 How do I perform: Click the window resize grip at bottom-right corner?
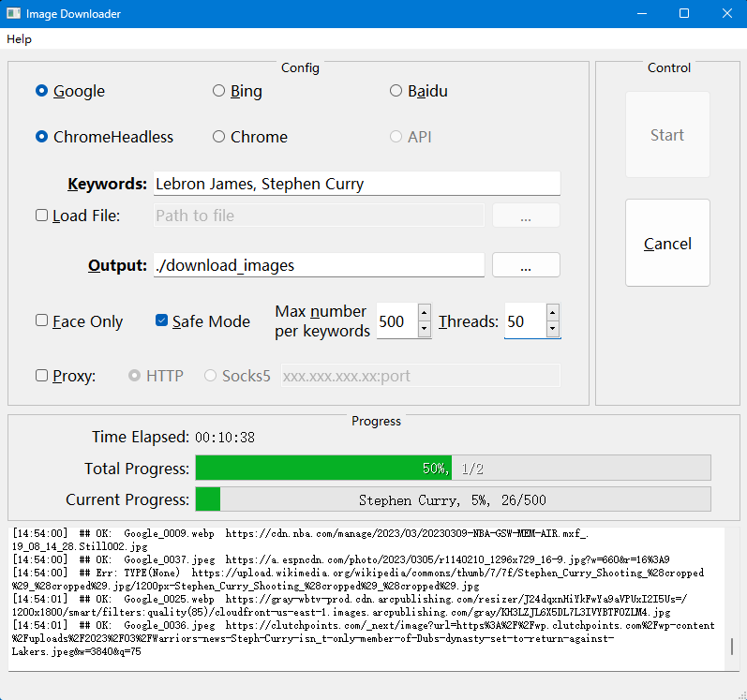[742, 695]
